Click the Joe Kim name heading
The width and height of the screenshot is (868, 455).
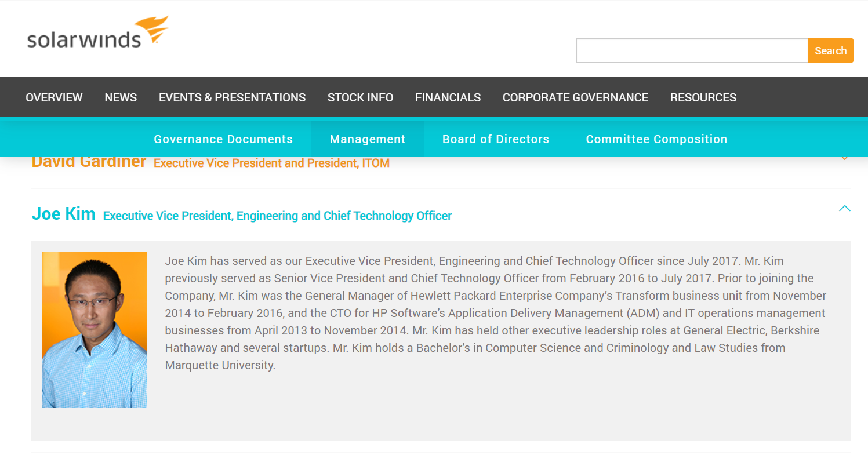tap(63, 214)
